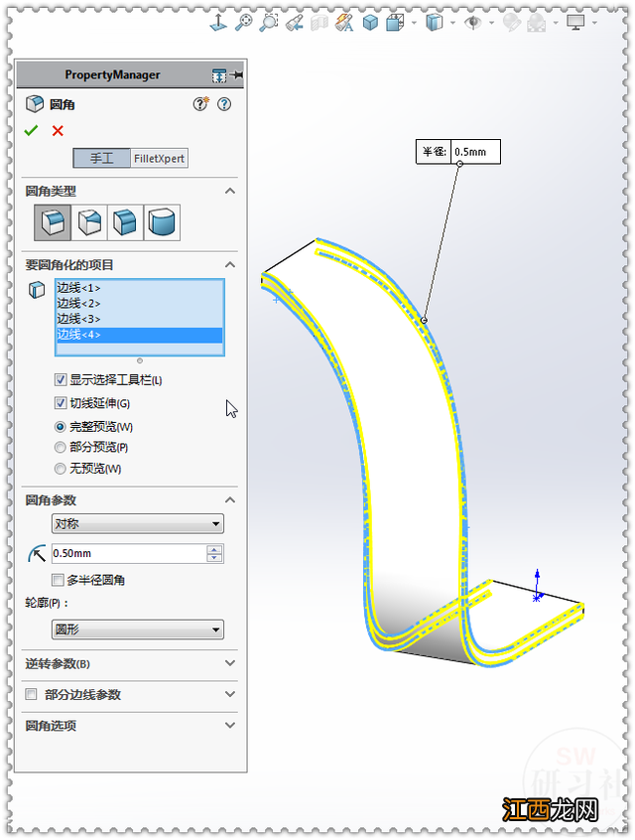Click the Previous View icon
635x840 pixels.
[294, 23]
